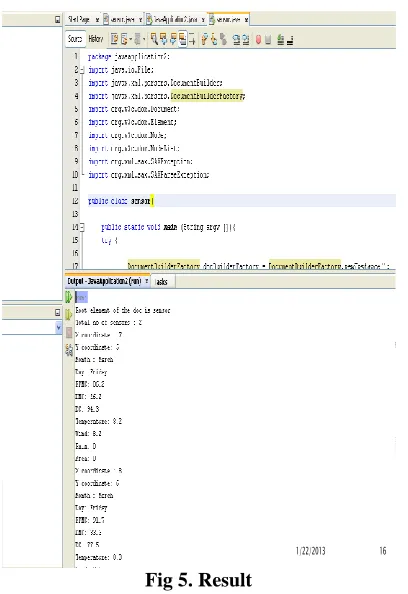The height and width of the screenshot is (594, 408).
Task: Click the Previous Bookmark icon
Action: tap(204, 39)
